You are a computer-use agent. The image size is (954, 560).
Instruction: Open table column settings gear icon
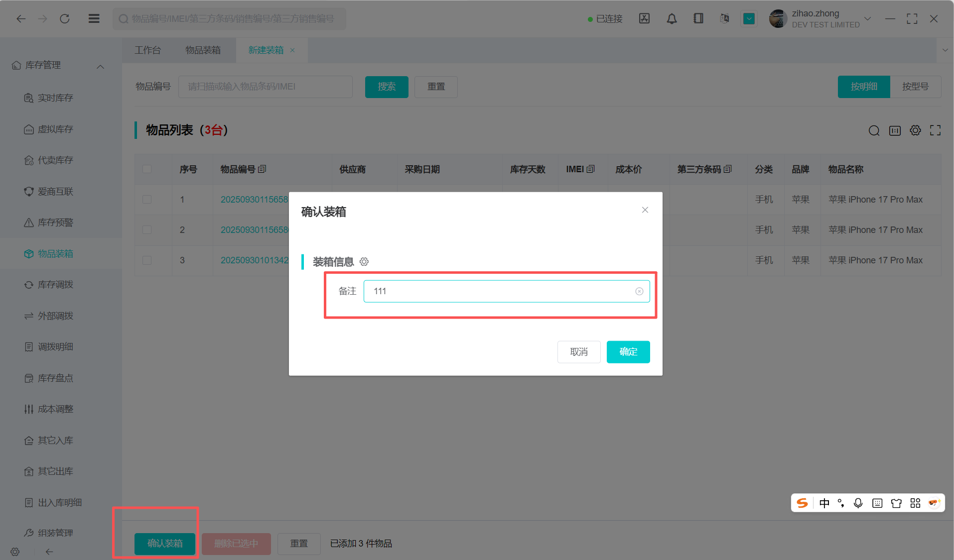coord(915,130)
